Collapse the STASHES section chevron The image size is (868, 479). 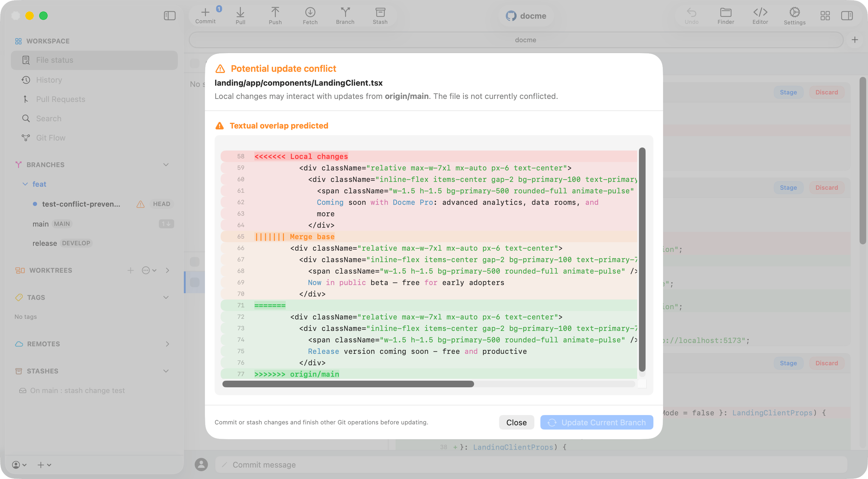click(166, 371)
